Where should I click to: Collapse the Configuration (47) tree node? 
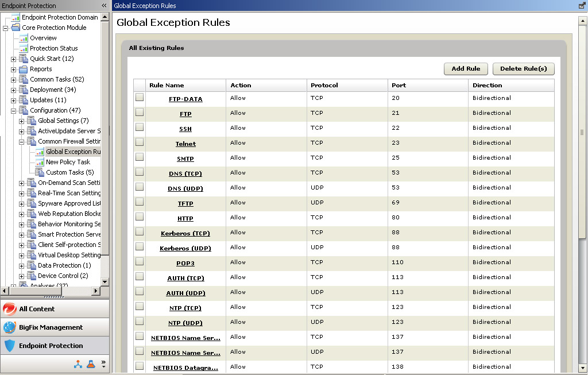[x=14, y=110]
